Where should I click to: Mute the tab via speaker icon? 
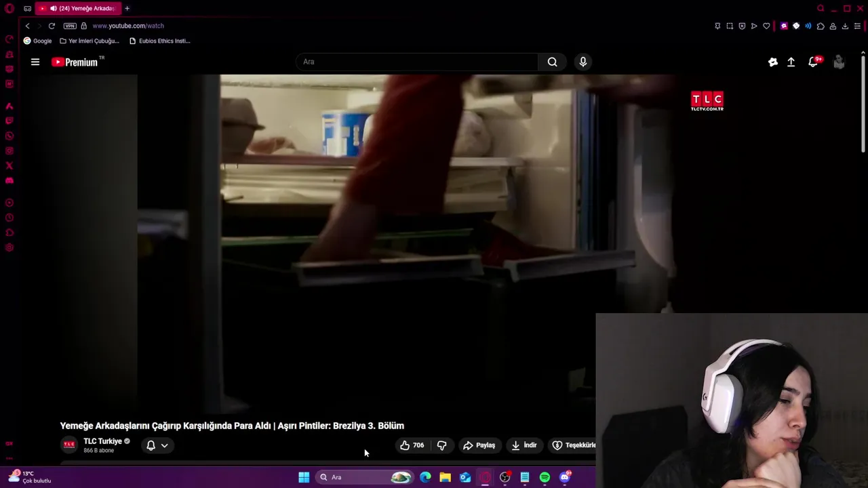click(x=53, y=8)
